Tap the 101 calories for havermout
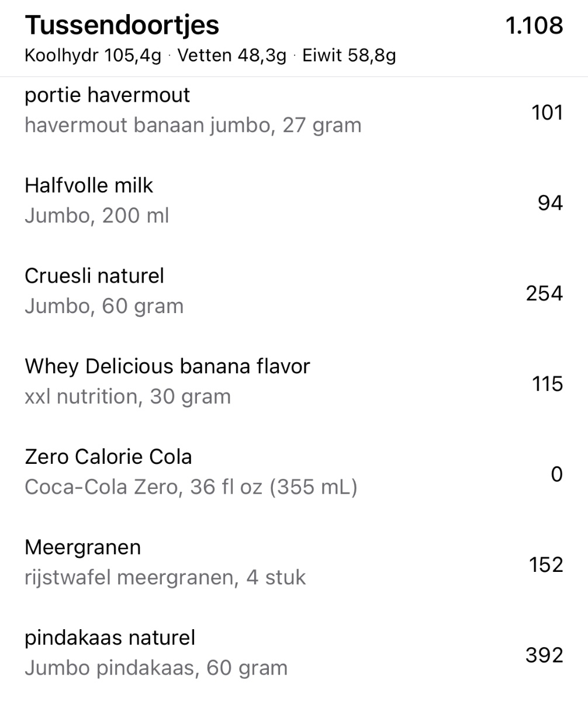Image resolution: width=588 pixels, height=701 pixels. (547, 112)
